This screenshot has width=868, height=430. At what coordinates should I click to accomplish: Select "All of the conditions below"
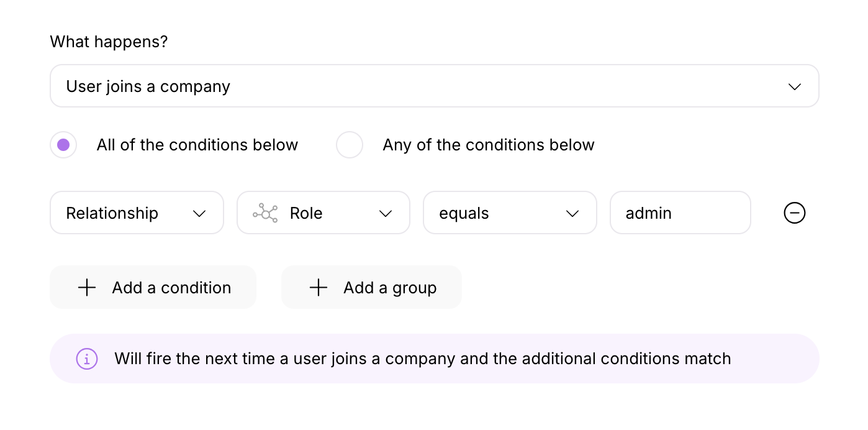click(63, 144)
